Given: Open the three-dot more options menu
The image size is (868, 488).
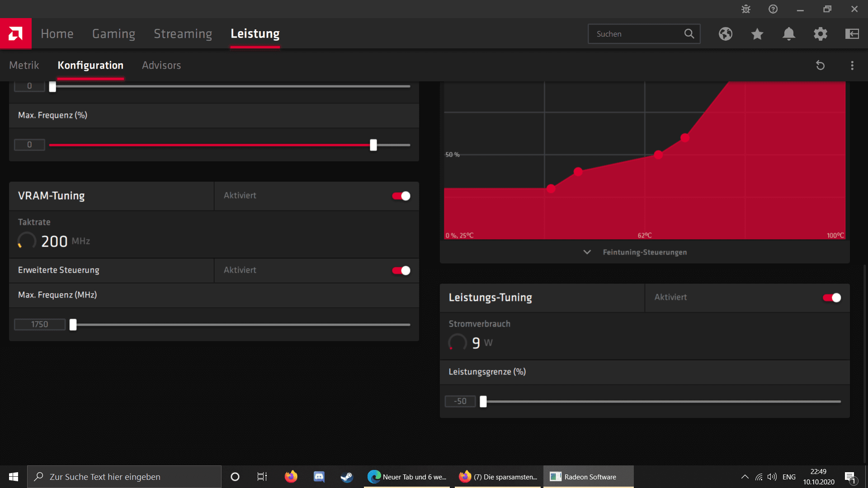Looking at the screenshot, I should pos(852,66).
